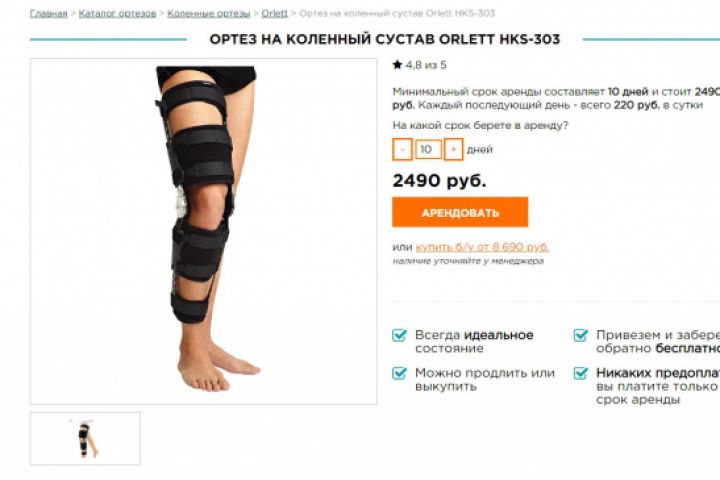Click checkmark icon beside 'Всегда идеальное состояние'
The height and width of the screenshot is (480, 720).
tap(399, 335)
